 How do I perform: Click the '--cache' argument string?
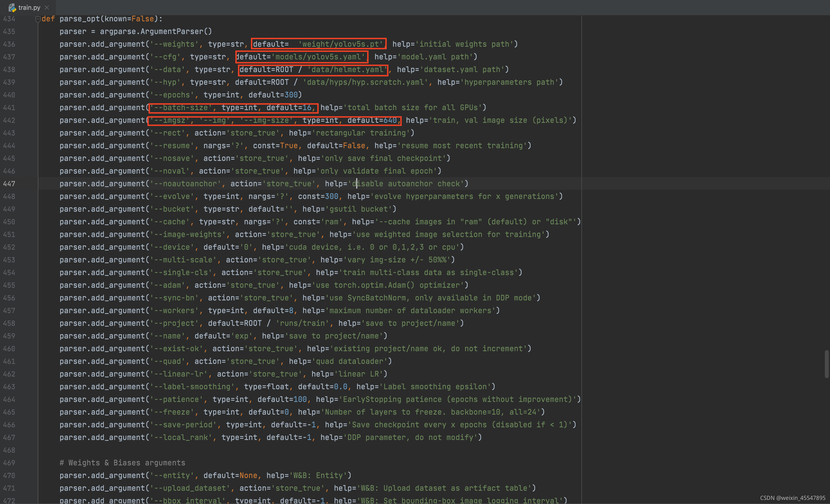tap(170, 222)
